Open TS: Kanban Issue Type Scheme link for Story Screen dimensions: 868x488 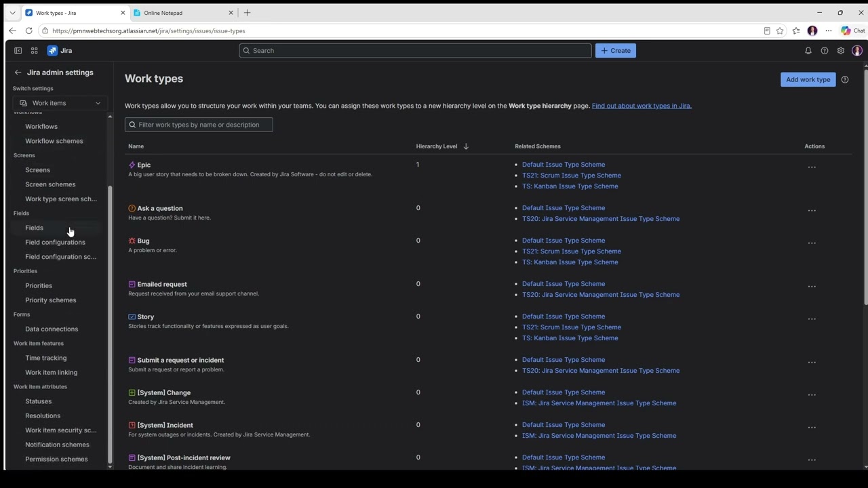point(570,338)
